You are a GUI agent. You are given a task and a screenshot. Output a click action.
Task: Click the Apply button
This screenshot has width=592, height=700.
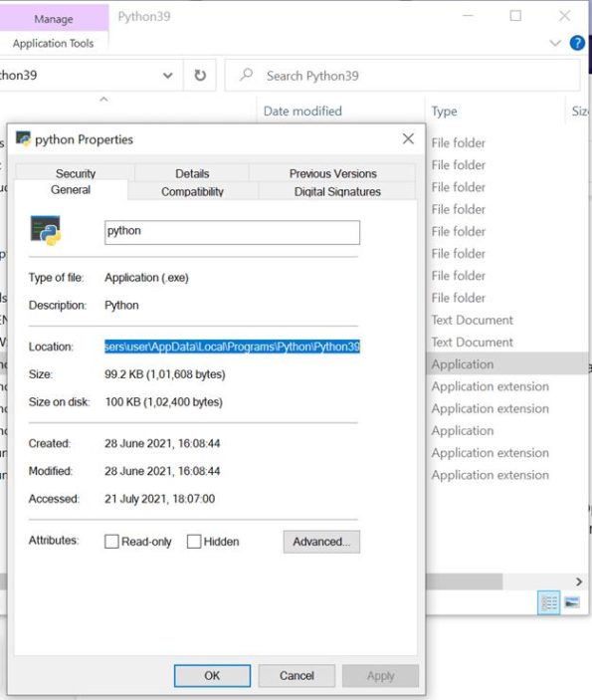click(x=380, y=675)
